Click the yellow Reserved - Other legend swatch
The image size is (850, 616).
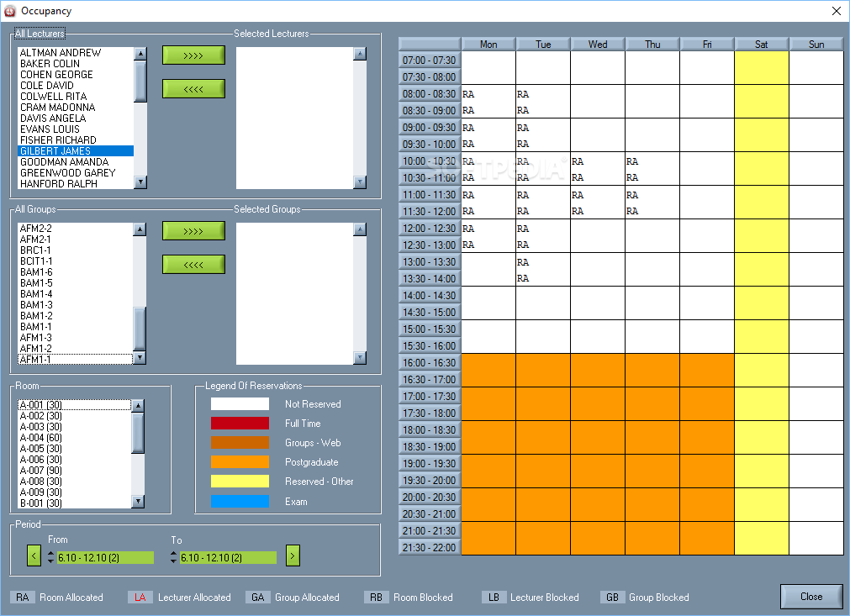point(240,481)
